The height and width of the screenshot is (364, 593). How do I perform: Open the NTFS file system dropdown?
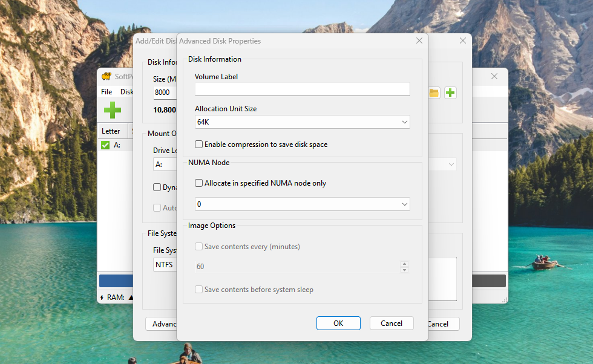coord(164,265)
